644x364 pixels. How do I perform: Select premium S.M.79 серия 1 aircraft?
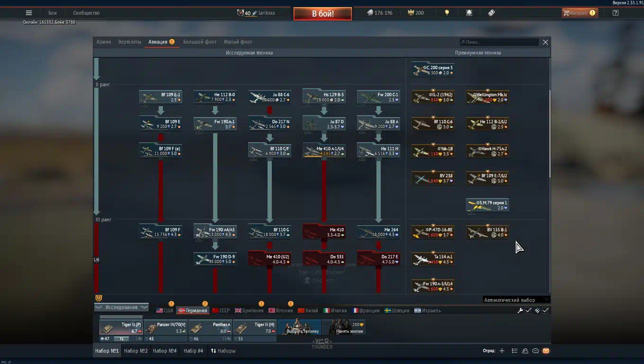[x=487, y=205]
